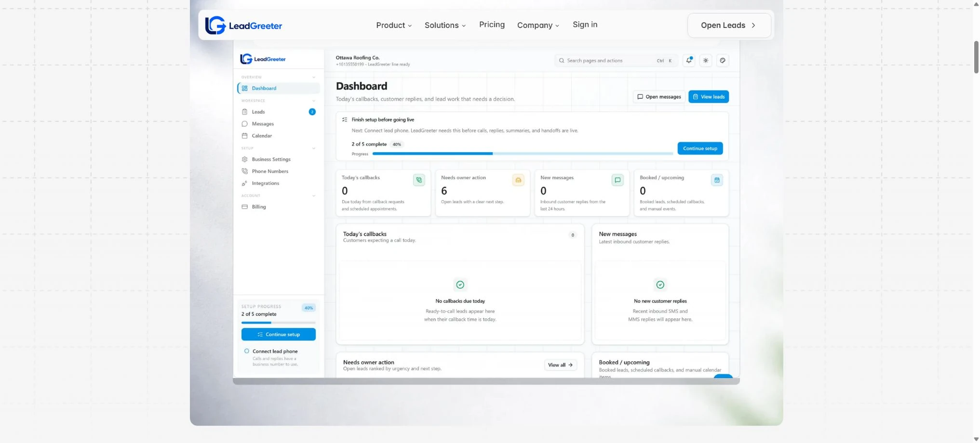Click the Open messages button
Viewport: 980px width, 443px height.
click(659, 97)
